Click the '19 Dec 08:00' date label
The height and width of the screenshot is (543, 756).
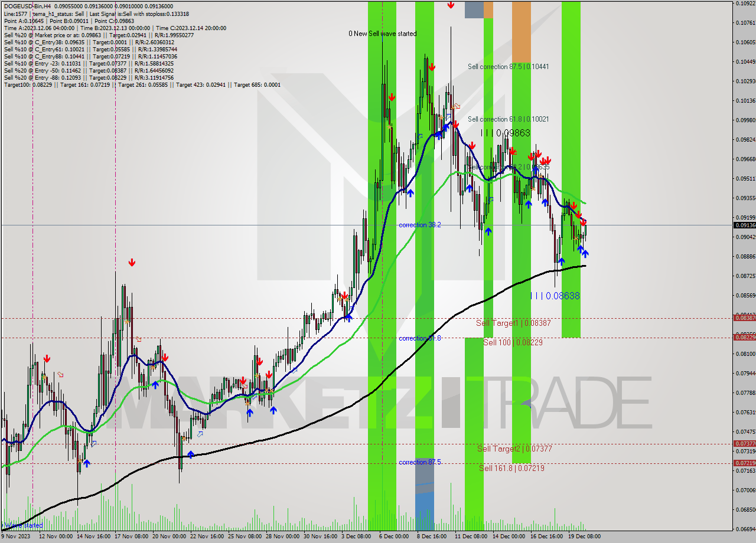click(584, 537)
